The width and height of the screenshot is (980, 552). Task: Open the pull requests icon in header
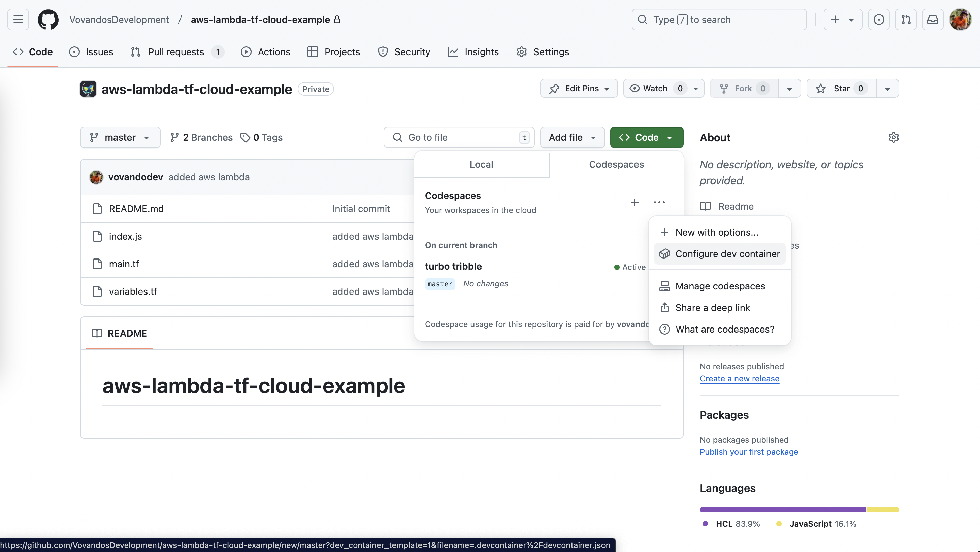pyautogui.click(x=906, y=20)
